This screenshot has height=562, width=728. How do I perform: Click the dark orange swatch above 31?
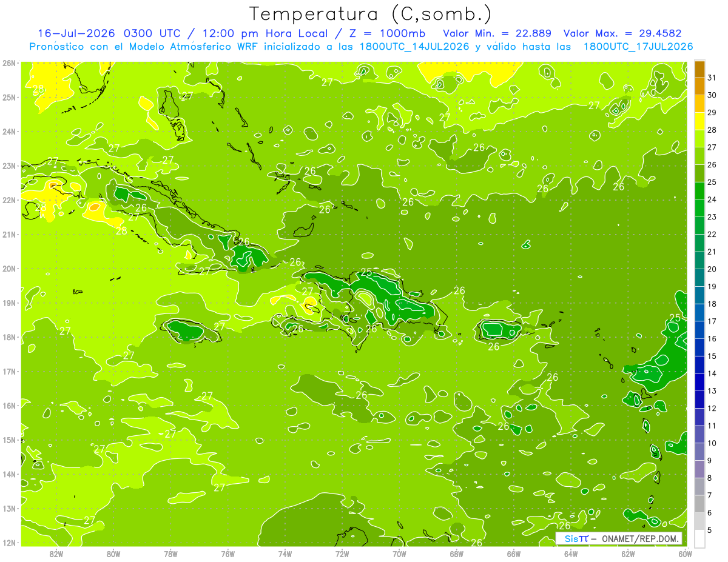(x=699, y=70)
